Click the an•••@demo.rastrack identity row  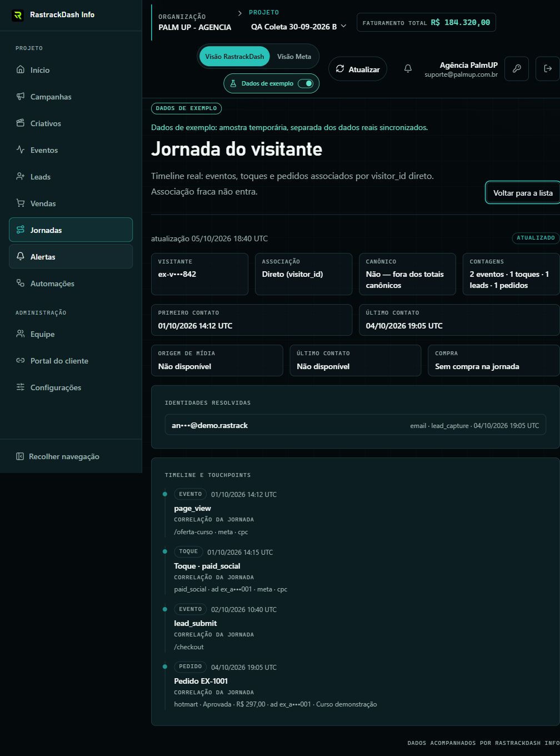coord(356,425)
